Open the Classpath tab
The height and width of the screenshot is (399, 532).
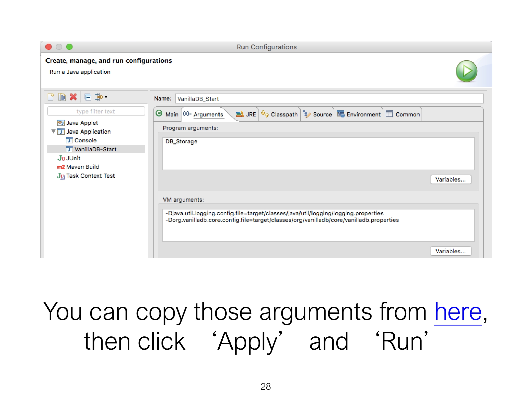coord(284,114)
